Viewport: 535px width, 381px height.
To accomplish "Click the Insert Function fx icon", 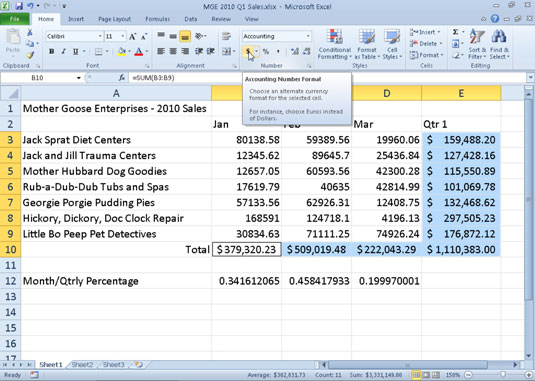I will (122, 78).
